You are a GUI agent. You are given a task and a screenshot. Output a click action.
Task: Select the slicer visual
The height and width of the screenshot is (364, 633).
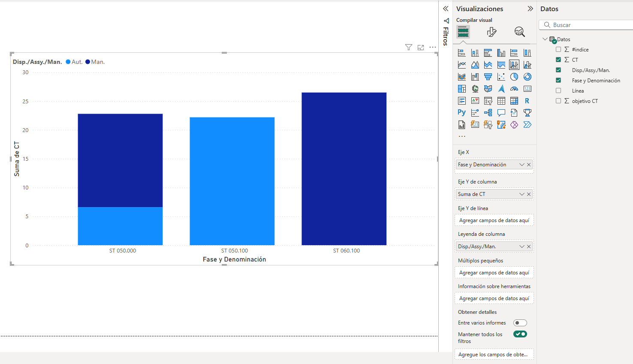click(x=488, y=101)
